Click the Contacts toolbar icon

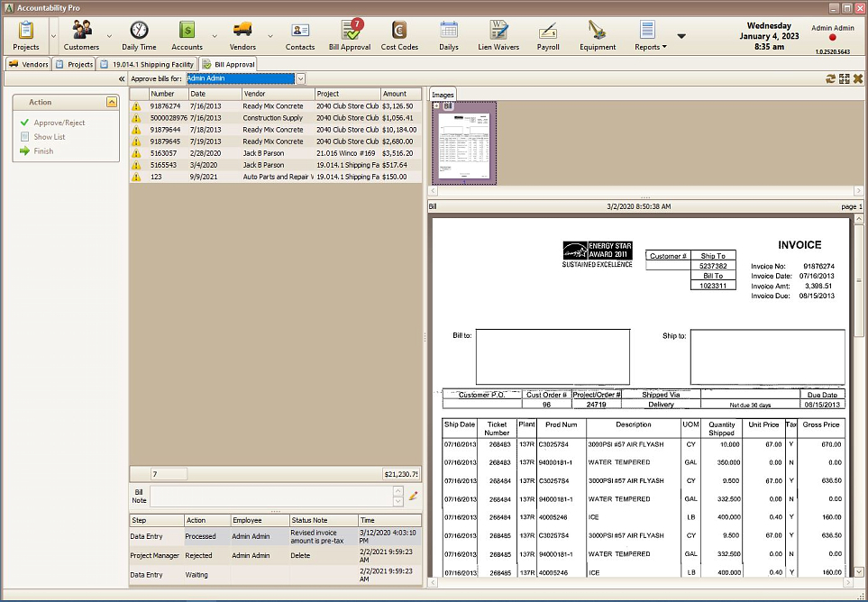(x=300, y=34)
